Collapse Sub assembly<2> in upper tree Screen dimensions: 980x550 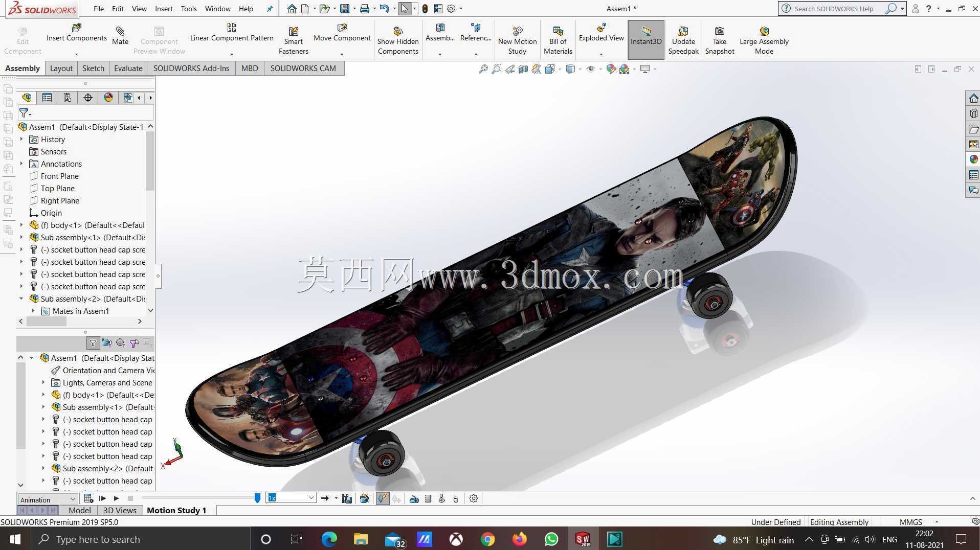[21, 299]
